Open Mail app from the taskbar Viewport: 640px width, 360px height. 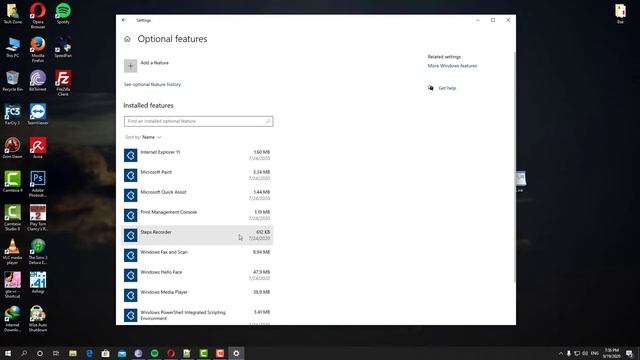122,353
